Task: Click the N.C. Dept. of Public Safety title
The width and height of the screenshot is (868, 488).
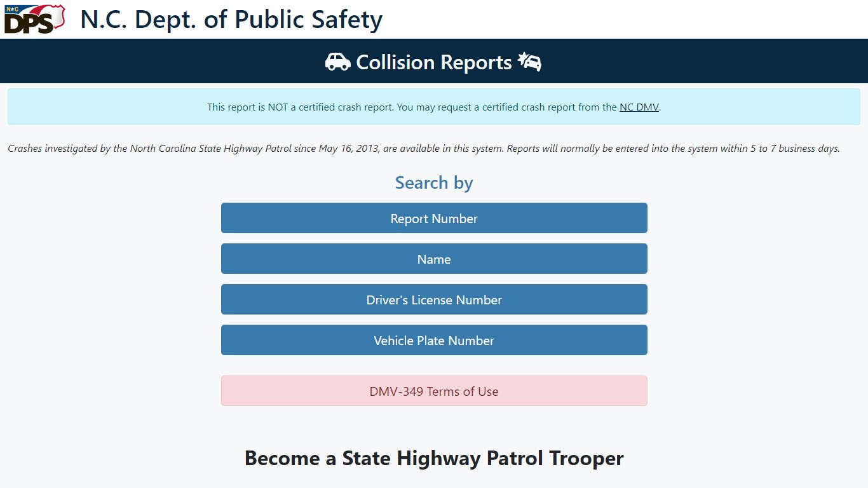Action: (231, 20)
